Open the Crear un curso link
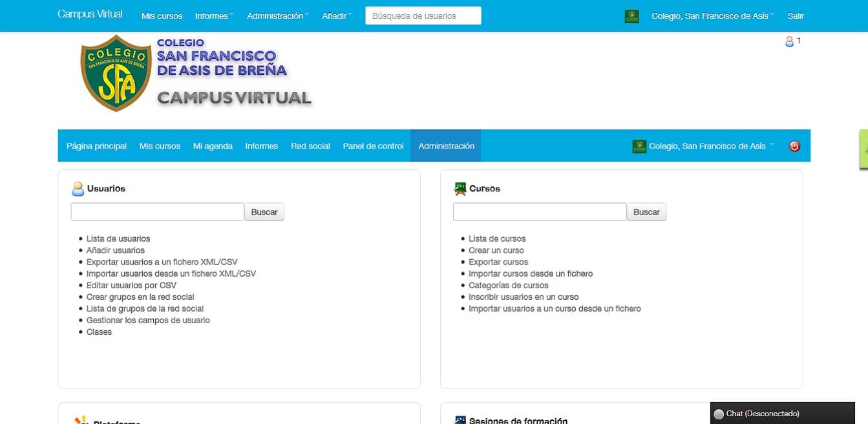The image size is (868, 424). pos(496,250)
